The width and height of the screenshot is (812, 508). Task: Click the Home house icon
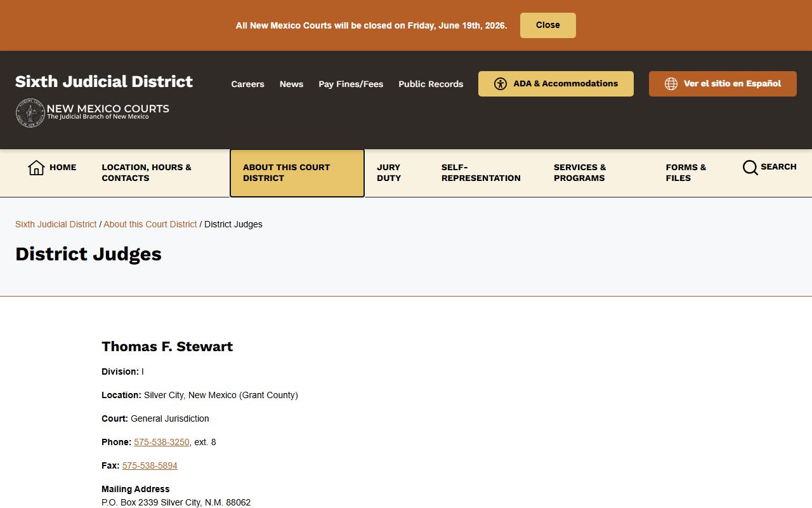coord(36,168)
